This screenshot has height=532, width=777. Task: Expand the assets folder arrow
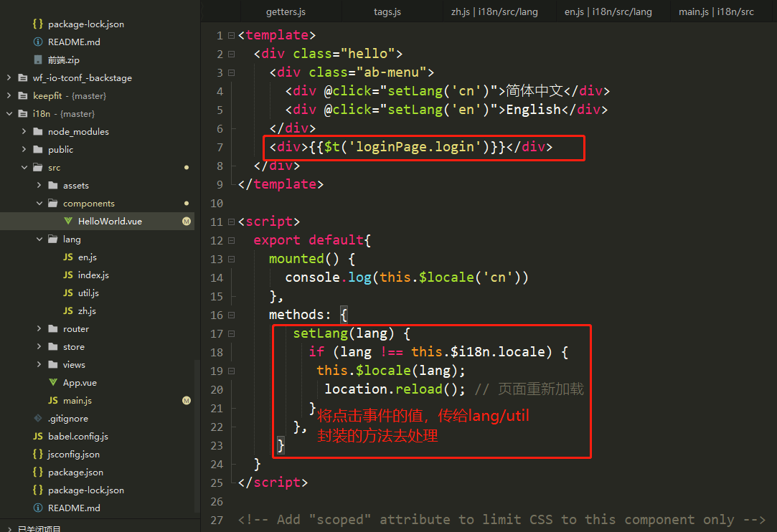(x=39, y=185)
